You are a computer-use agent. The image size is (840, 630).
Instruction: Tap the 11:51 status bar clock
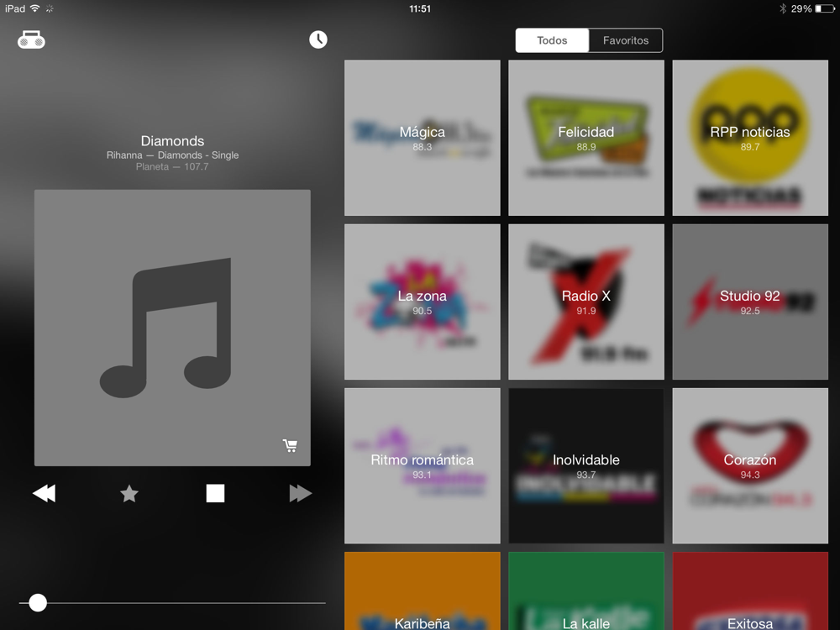420,8
